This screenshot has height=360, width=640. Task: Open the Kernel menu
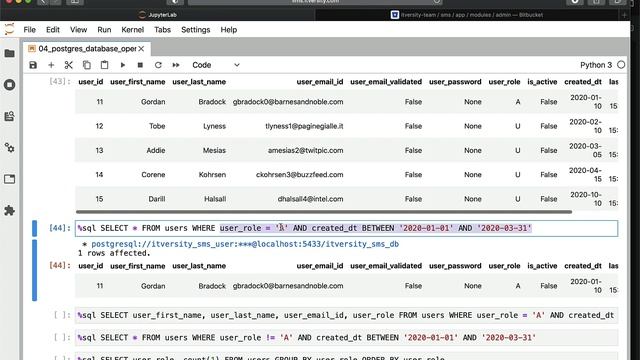(x=133, y=30)
